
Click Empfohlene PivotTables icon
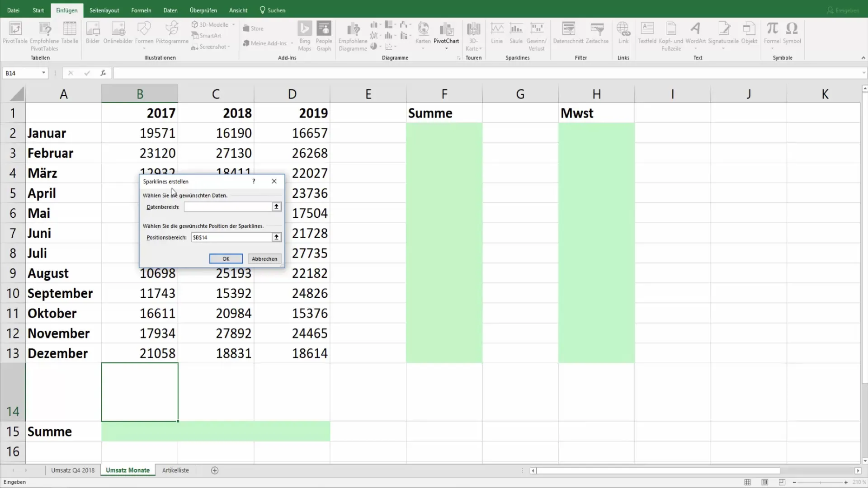click(x=44, y=36)
